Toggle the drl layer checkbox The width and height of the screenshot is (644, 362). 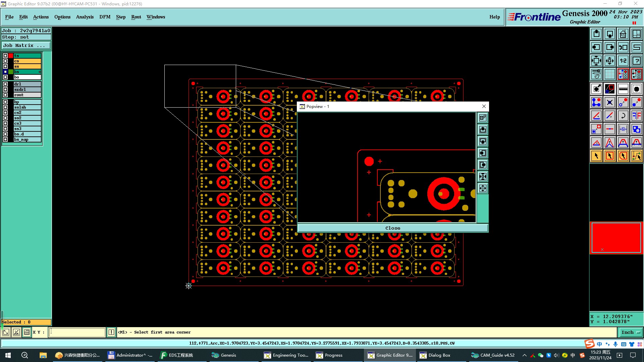5,84
